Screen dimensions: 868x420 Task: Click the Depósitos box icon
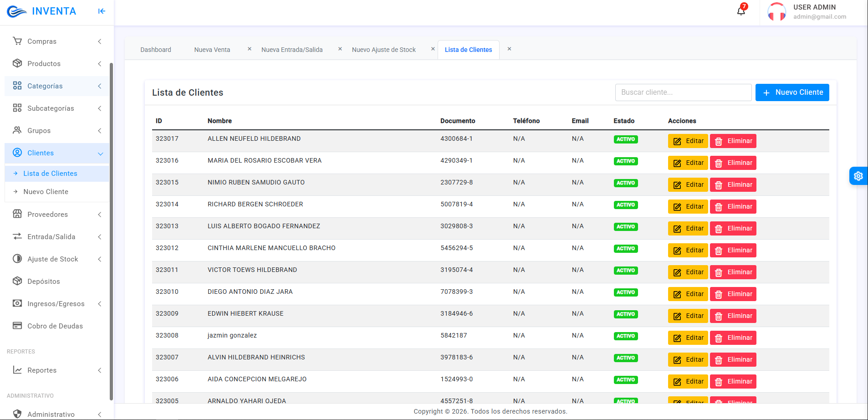click(17, 281)
